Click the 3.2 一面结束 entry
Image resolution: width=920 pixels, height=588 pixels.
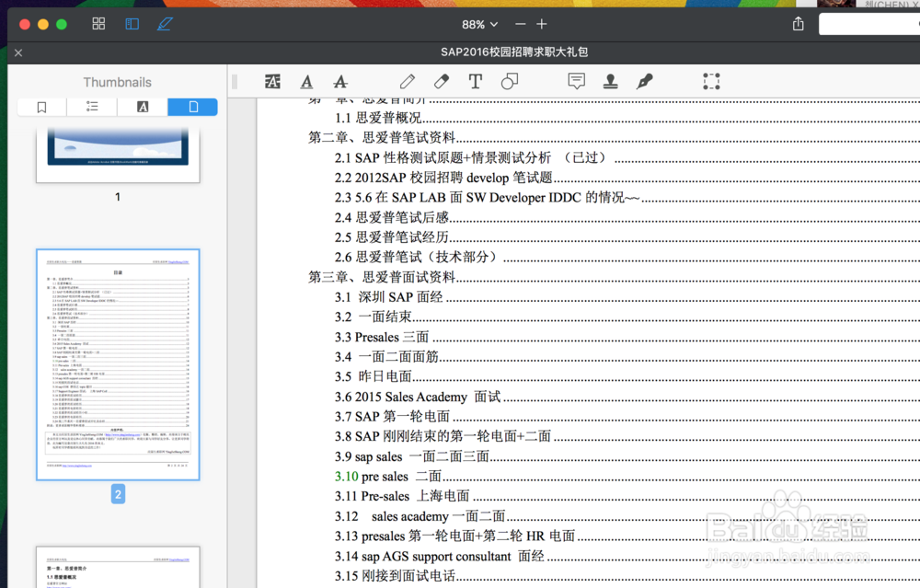(374, 317)
